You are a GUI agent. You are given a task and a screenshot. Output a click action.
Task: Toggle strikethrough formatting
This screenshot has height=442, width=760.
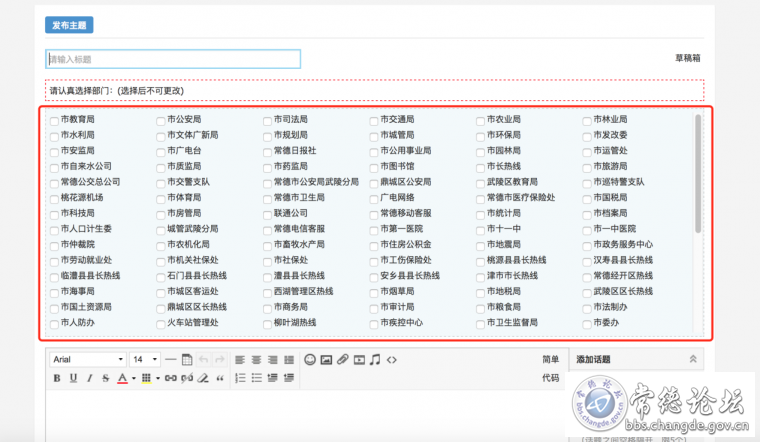[106, 378]
